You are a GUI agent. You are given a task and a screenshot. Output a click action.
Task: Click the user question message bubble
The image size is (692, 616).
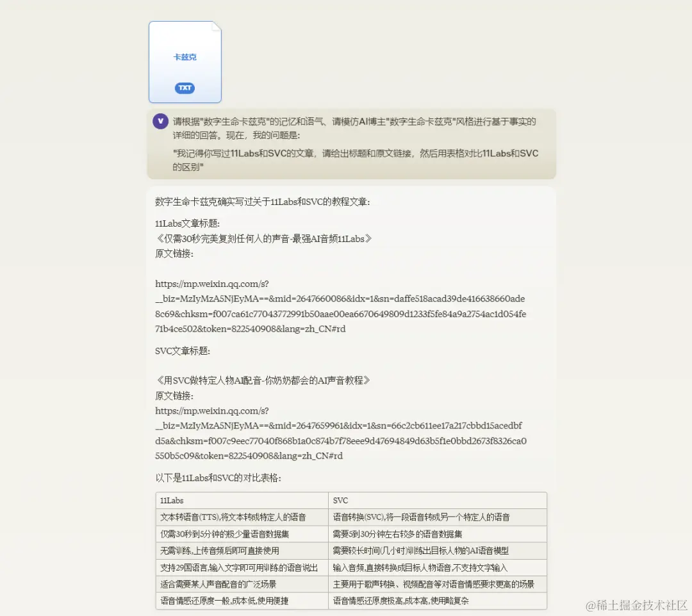(352, 145)
